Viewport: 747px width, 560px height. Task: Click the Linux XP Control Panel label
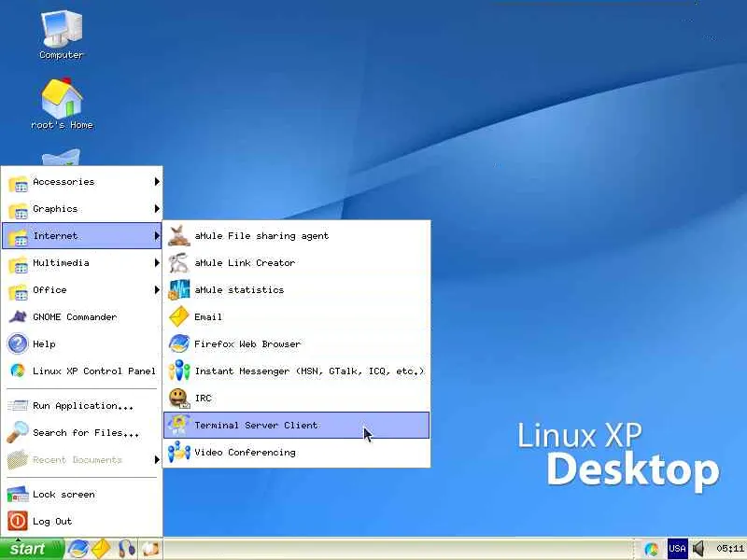(94, 371)
